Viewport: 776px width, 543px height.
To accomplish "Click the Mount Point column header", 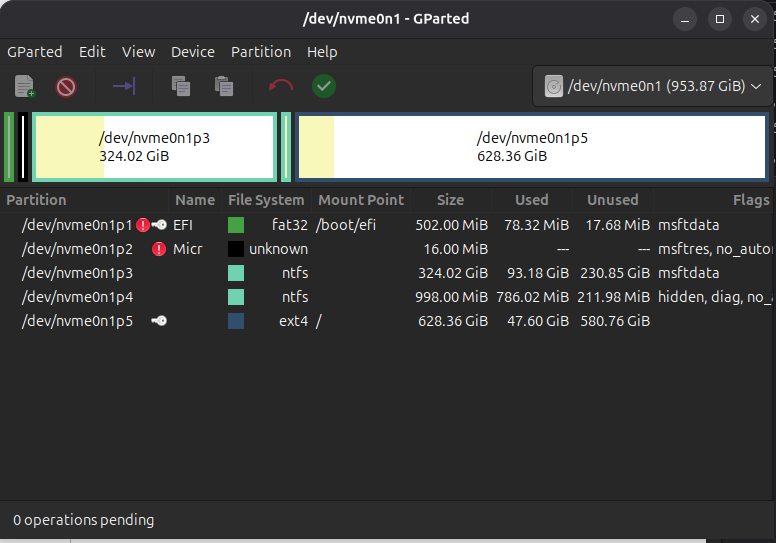I will [361, 200].
